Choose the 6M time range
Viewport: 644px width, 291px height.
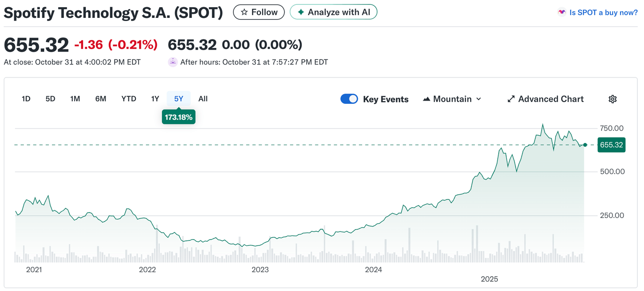click(101, 98)
